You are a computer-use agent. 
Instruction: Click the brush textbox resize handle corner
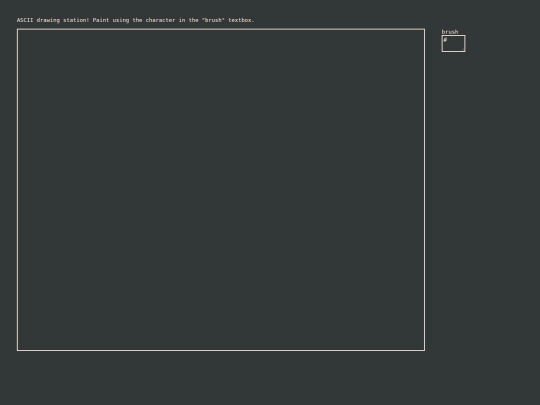coord(463,50)
